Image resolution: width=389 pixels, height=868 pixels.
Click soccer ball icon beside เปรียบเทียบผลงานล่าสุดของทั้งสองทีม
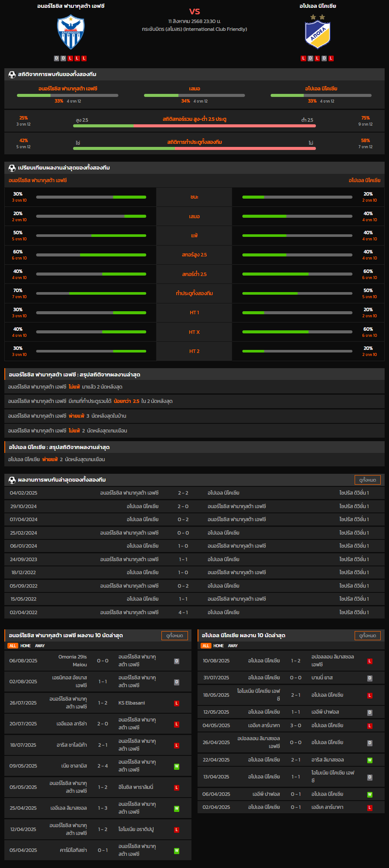[x=12, y=168]
